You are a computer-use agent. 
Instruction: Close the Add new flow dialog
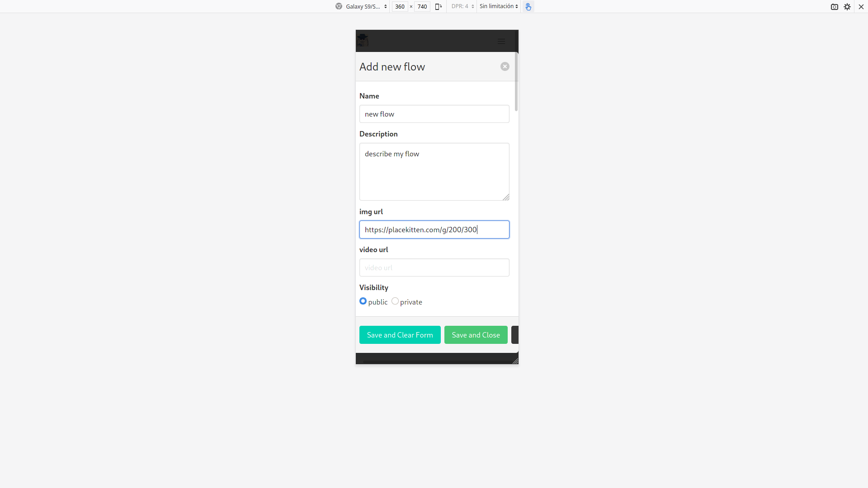pos(505,66)
